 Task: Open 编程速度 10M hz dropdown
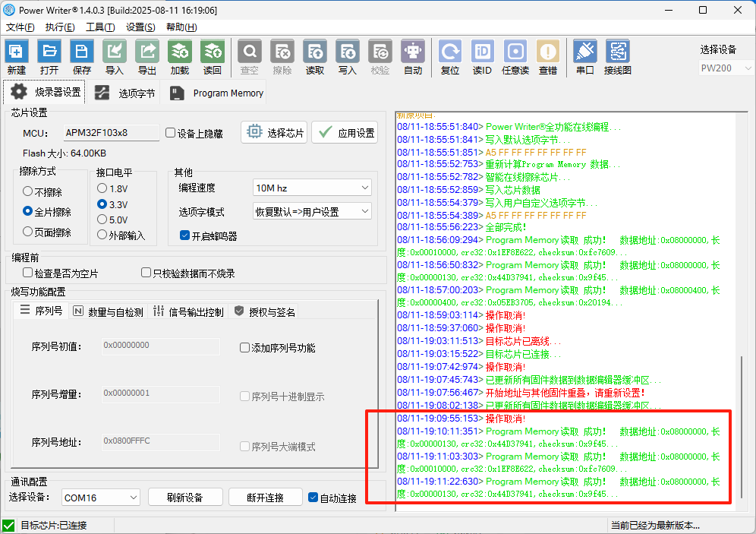pyautogui.click(x=312, y=188)
